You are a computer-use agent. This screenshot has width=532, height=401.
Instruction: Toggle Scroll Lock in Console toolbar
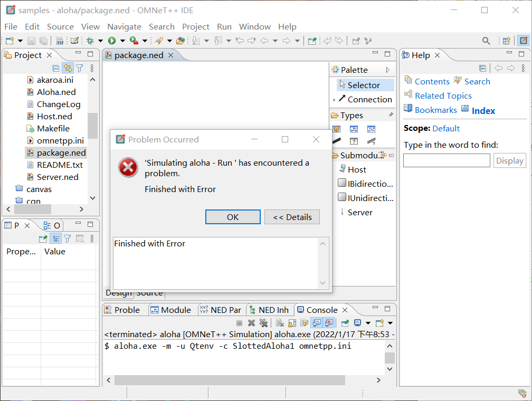coord(292,323)
